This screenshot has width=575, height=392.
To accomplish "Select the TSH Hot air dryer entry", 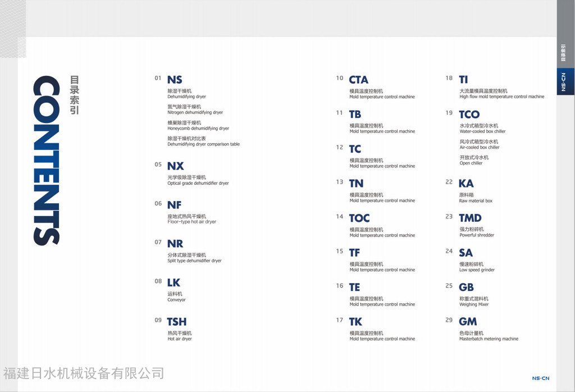I will pos(176,322).
